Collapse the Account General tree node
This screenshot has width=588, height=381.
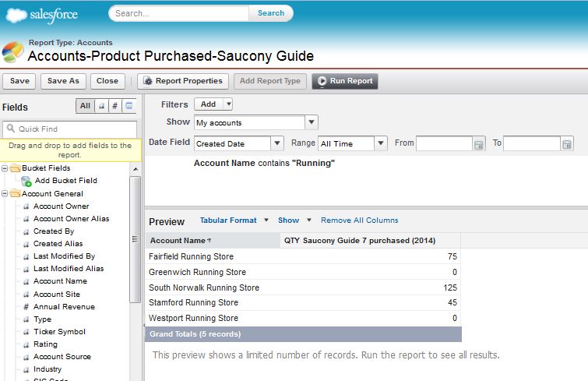click(x=5, y=193)
